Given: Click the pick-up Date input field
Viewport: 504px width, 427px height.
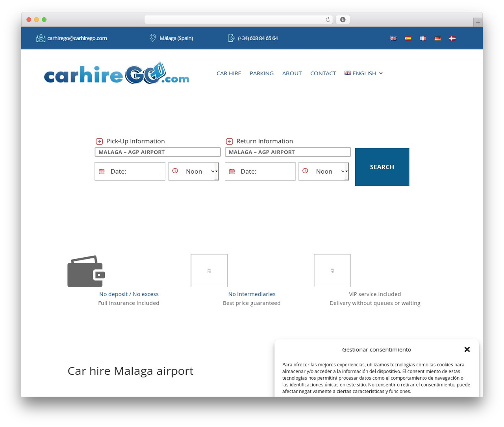Looking at the screenshot, I should coord(130,171).
